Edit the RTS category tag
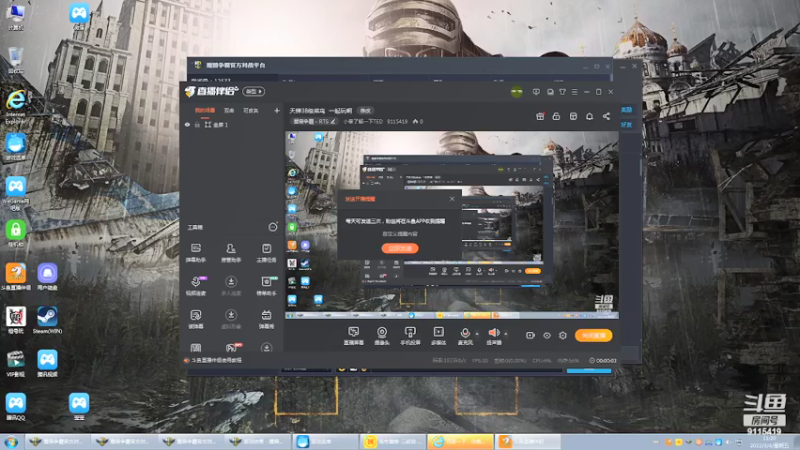 pos(314,121)
